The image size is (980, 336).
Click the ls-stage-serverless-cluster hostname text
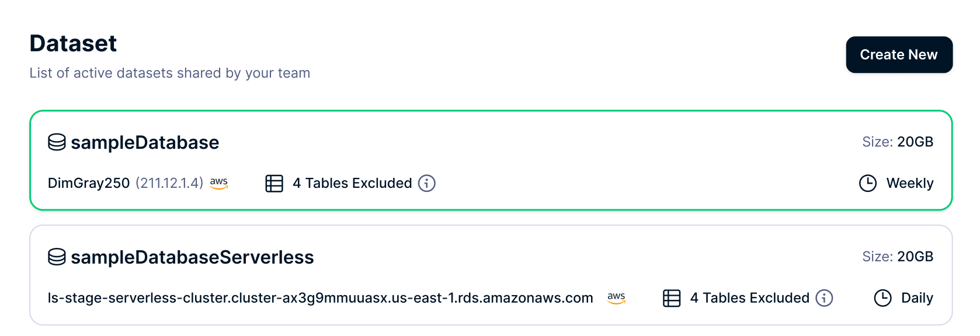click(320, 298)
